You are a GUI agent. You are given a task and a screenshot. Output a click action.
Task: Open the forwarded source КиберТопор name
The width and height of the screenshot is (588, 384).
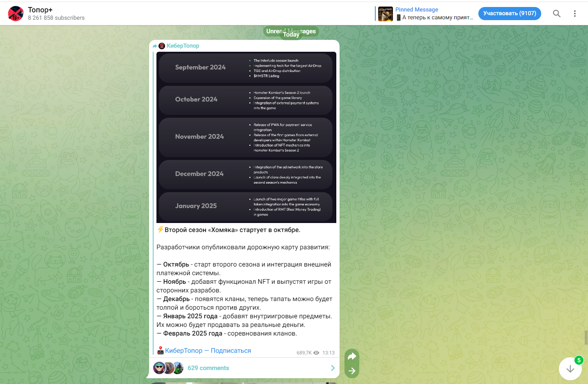[x=183, y=46]
